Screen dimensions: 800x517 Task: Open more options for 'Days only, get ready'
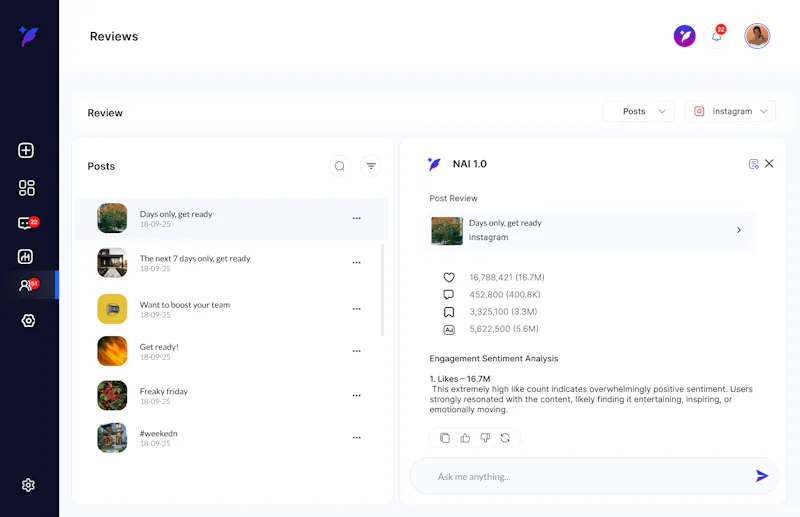357,218
